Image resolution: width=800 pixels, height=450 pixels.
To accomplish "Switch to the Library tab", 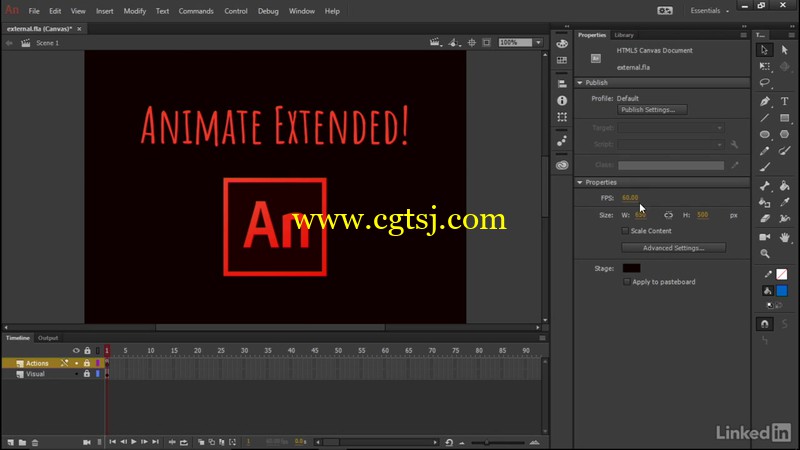I will click(623, 35).
